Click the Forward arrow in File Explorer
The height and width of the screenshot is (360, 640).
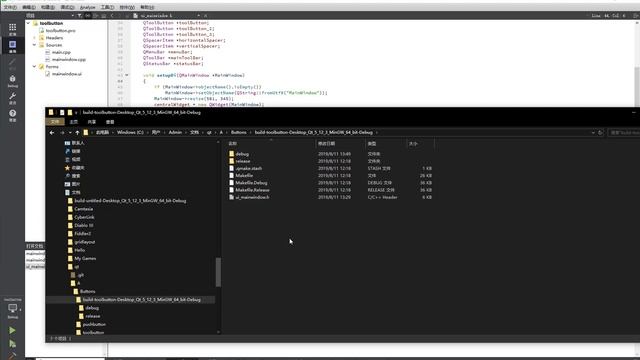[62, 133]
